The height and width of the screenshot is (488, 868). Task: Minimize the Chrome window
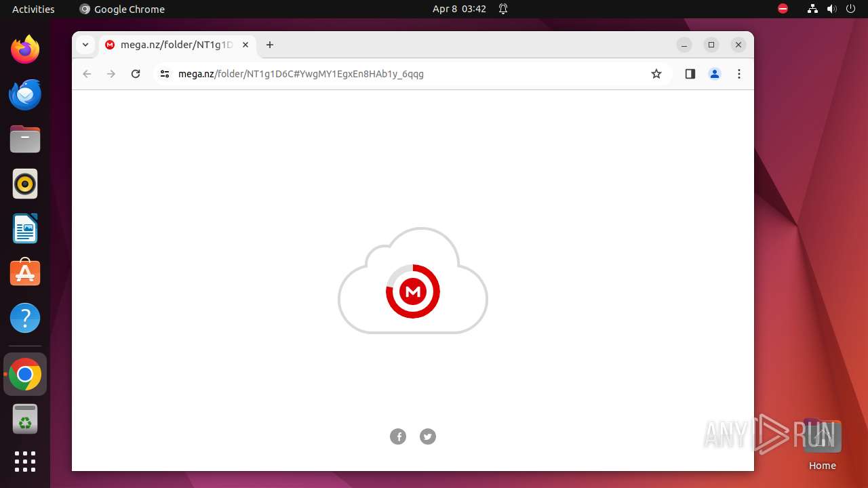coord(684,45)
